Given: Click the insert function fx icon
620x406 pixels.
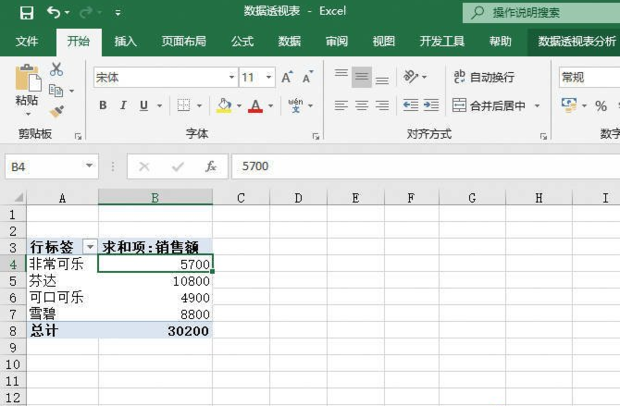Looking at the screenshot, I should point(211,166).
